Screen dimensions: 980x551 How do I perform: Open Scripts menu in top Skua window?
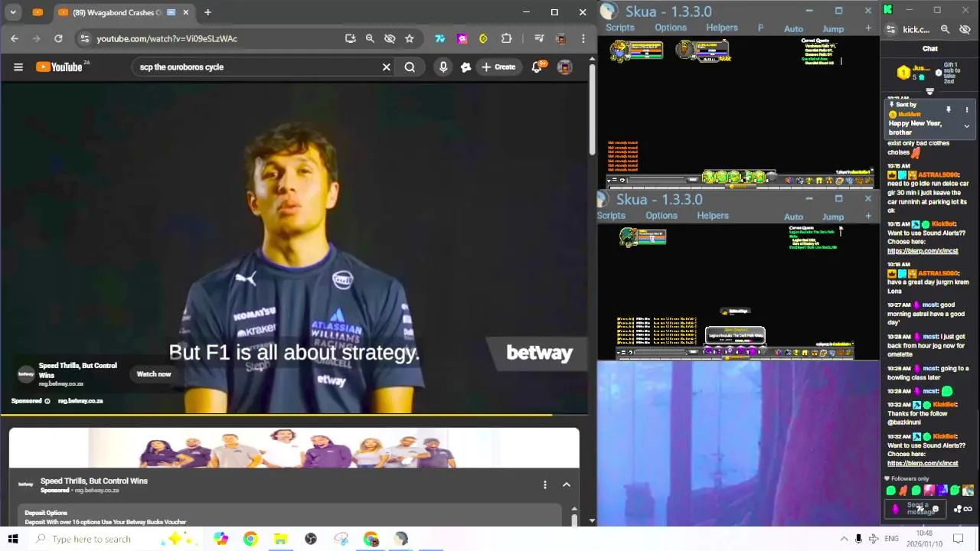[x=620, y=28]
